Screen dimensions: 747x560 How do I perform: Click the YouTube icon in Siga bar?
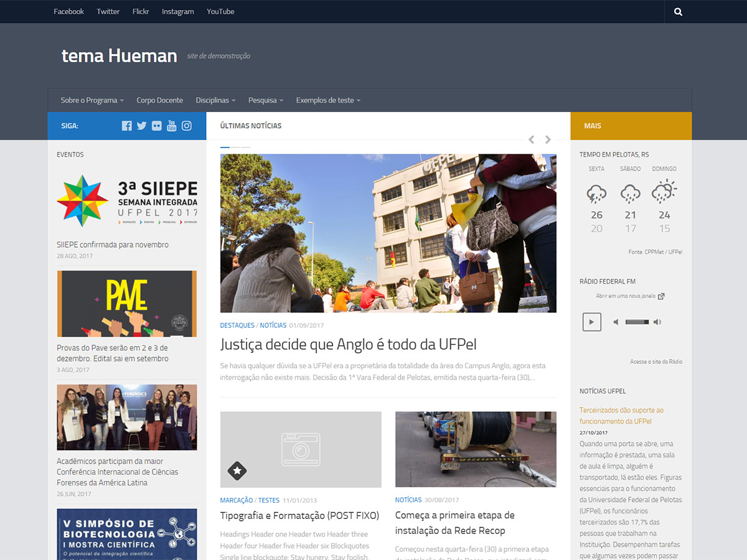[172, 126]
